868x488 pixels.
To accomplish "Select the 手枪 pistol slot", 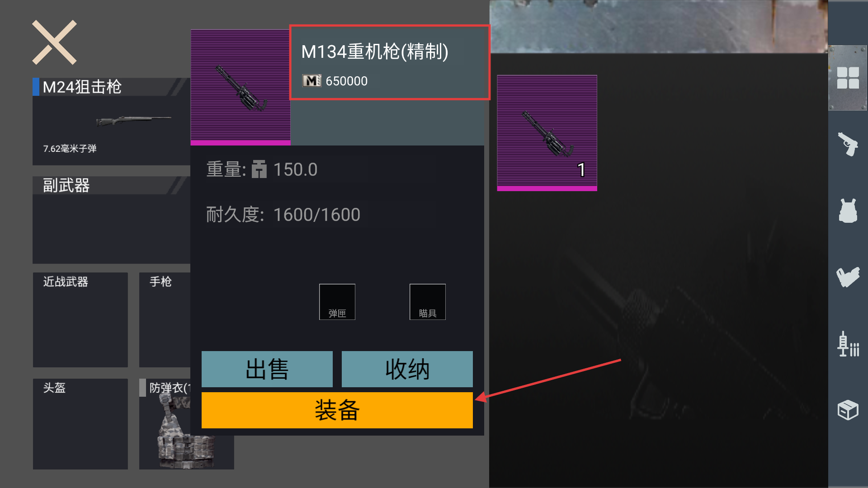I will [x=165, y=320].
